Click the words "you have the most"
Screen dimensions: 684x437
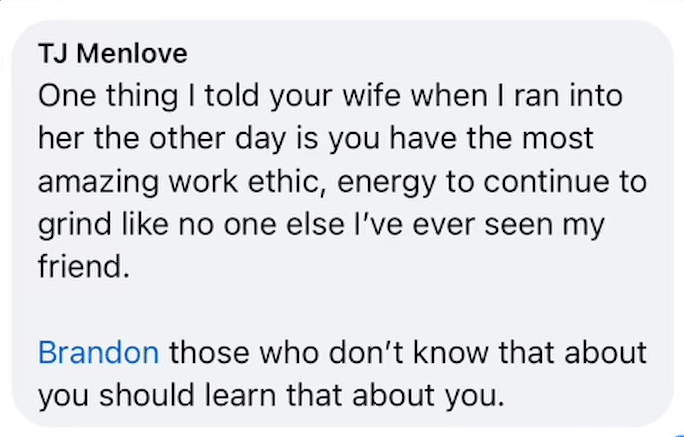click(x=462, y=138)
